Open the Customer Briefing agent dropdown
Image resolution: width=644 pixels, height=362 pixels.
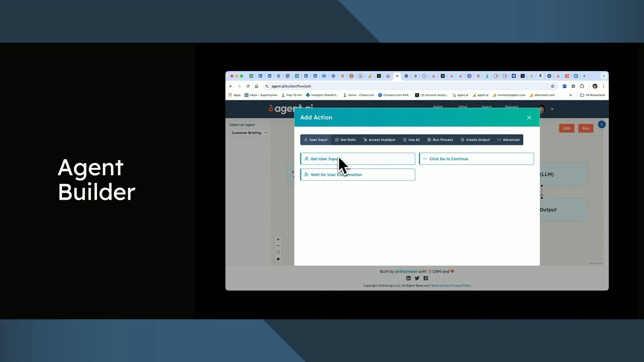tap(249, 133)
